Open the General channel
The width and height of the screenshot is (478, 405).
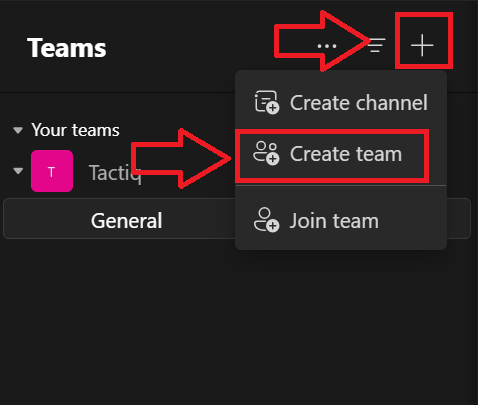pos(237,219)
